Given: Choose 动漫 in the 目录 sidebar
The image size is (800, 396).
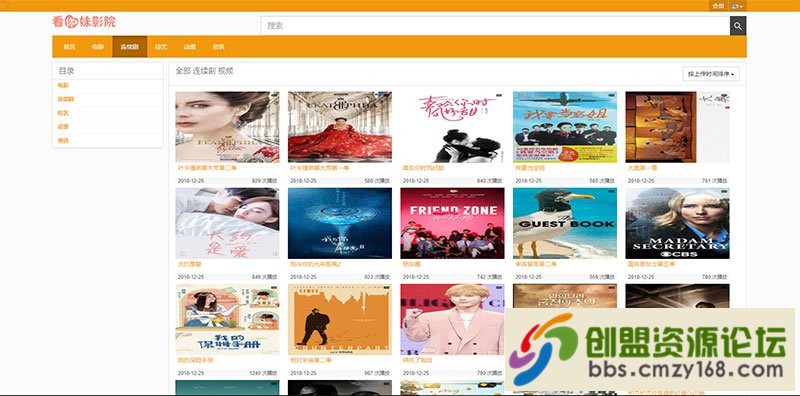Looking at the screenshot, I should coord(63,127).
